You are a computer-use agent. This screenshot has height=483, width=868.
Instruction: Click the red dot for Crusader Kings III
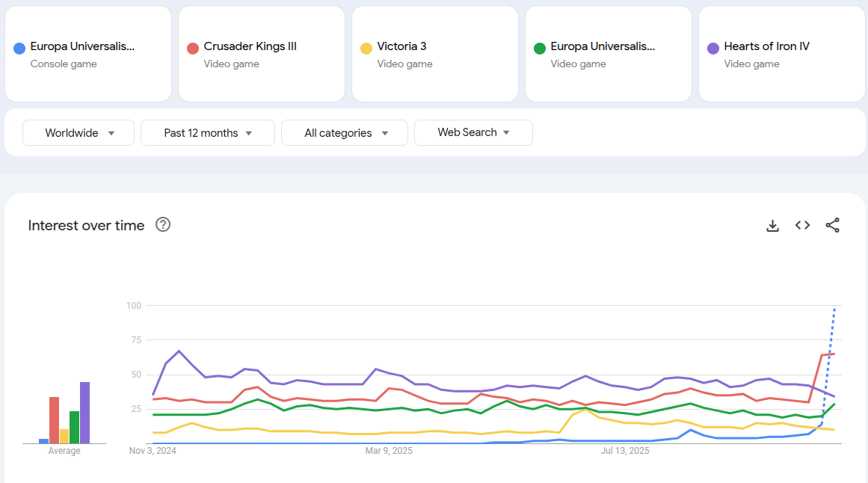pos(192,48)
